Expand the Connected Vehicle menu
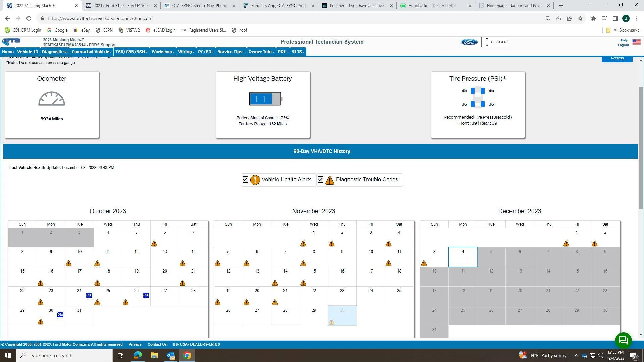The image size is (644, 362). click(91, 52)
